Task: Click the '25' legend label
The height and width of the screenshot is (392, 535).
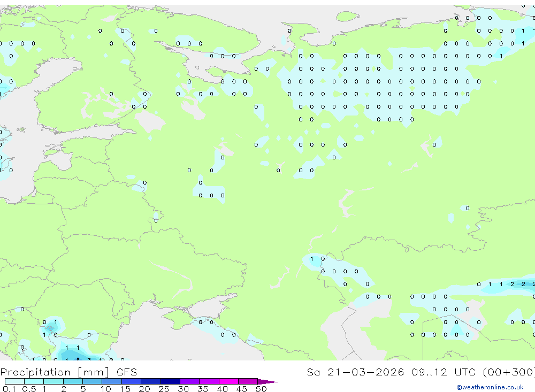Action: (x=164, y=389)
